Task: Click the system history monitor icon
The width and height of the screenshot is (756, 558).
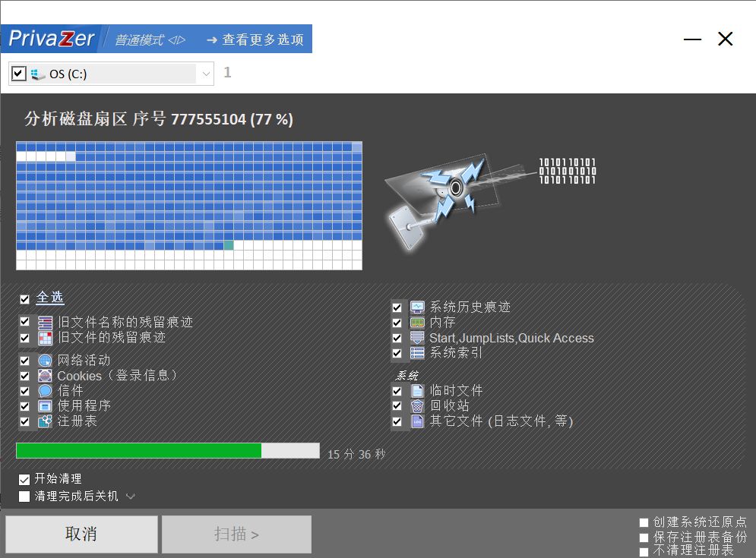Action: coord(417,307)
